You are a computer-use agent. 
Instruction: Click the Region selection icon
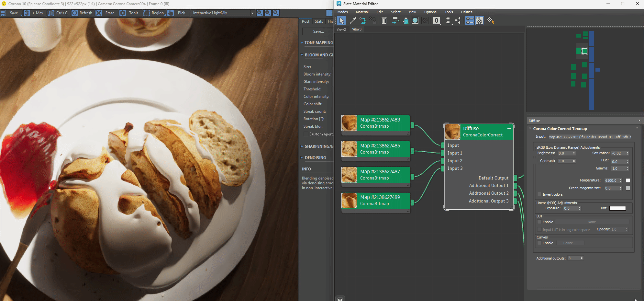(x=147, y=13)
